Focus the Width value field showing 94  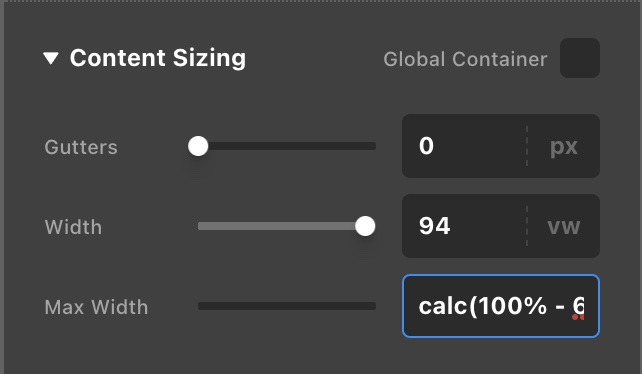pyautogui.click(x=464, y=226)
